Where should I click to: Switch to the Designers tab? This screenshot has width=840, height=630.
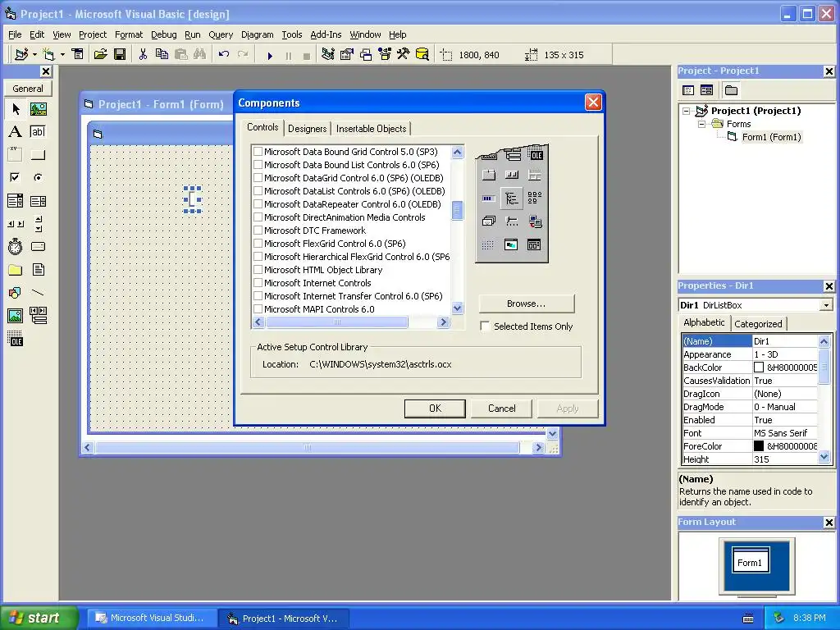(307, 129)
